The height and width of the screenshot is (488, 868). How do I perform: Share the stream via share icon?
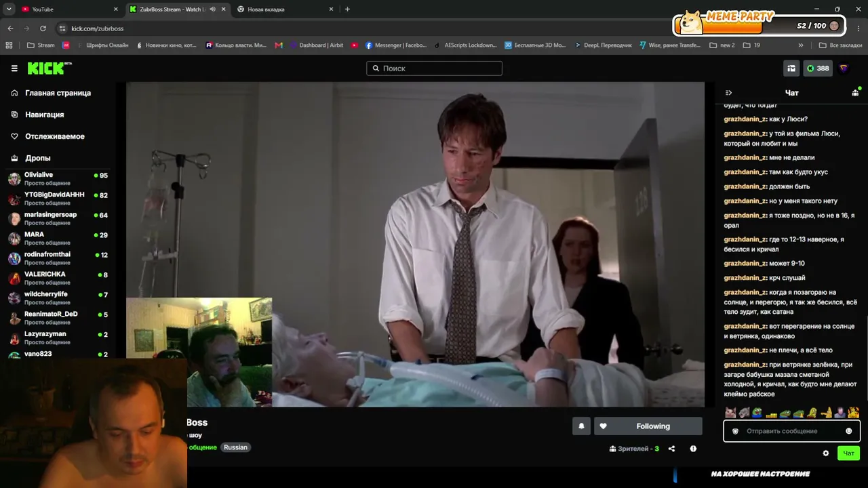tap(671, 449)
